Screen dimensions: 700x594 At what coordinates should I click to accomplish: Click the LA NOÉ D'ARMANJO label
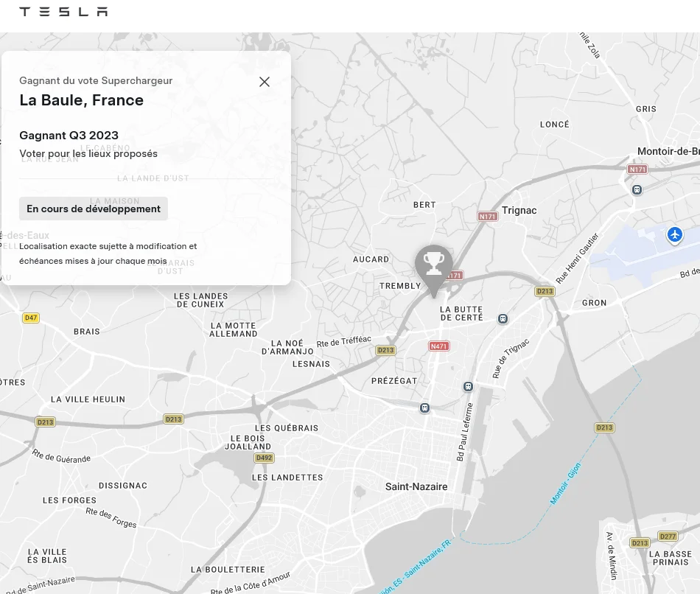tap(287, 347)
